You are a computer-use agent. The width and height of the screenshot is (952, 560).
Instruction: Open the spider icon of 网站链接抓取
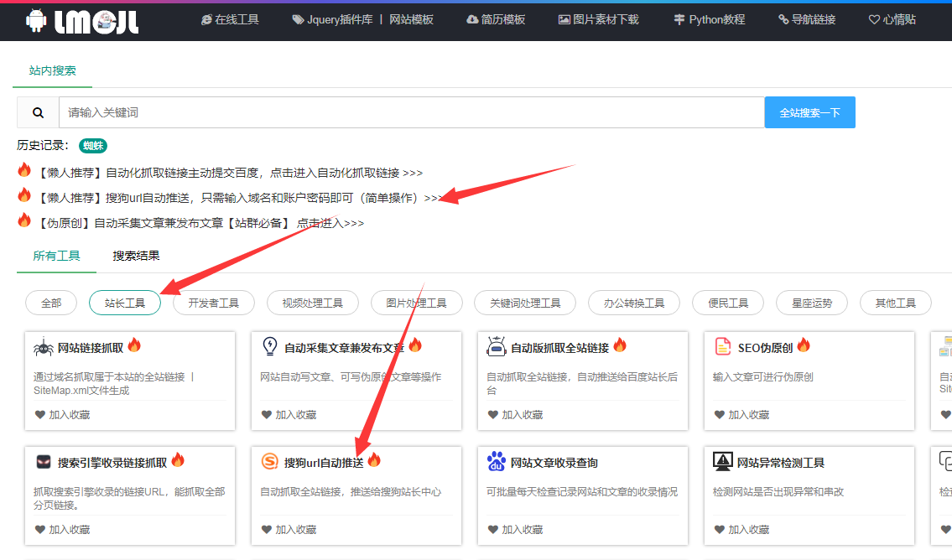43,348
